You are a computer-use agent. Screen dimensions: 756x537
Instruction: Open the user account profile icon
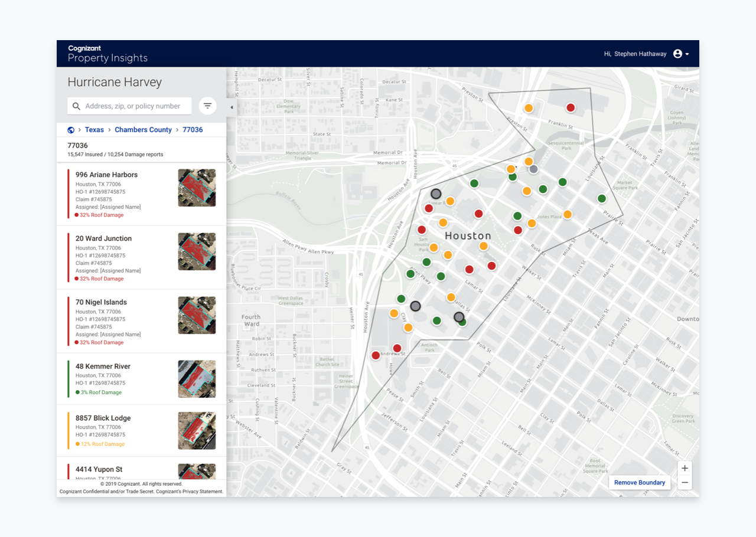(x=677, y=54)
